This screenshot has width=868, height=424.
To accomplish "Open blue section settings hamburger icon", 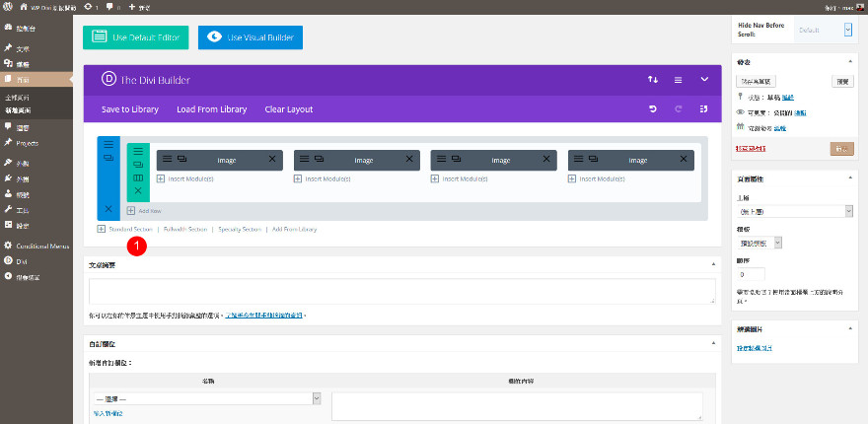I will click(x=108, y=144).
